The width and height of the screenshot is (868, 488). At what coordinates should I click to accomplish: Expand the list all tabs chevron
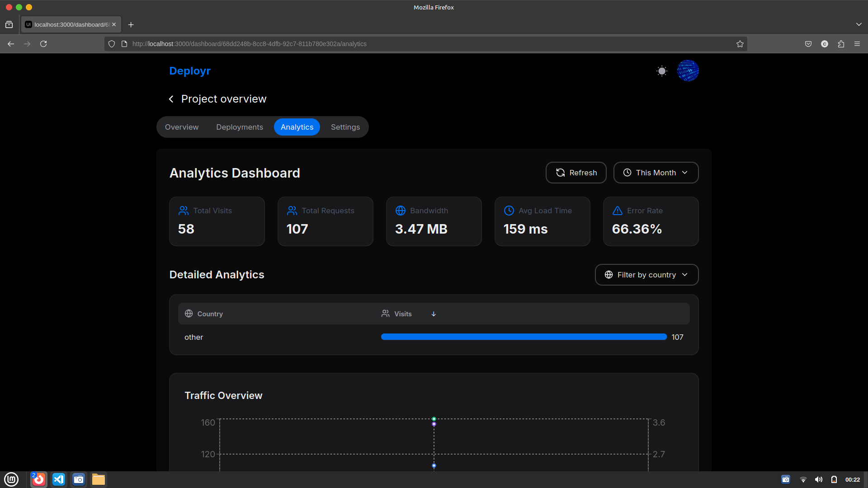(x=859, y=24)
